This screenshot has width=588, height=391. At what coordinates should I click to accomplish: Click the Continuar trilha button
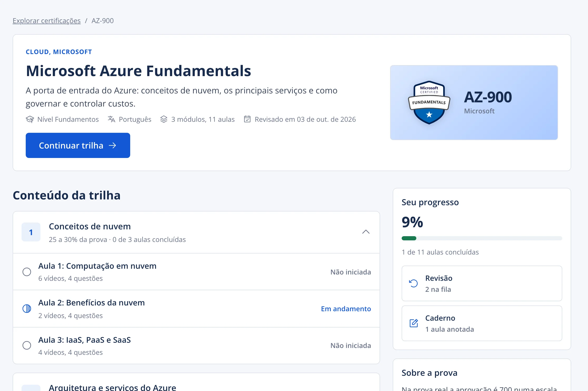(x=78, y=145)
